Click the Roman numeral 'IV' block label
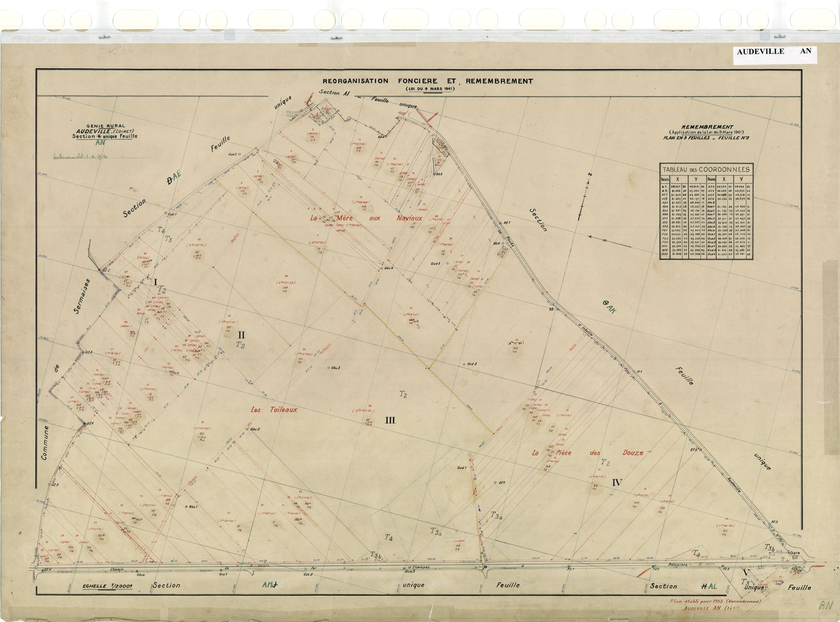The height and width of the screenshot is (622, 840). (x=617, y=482)
